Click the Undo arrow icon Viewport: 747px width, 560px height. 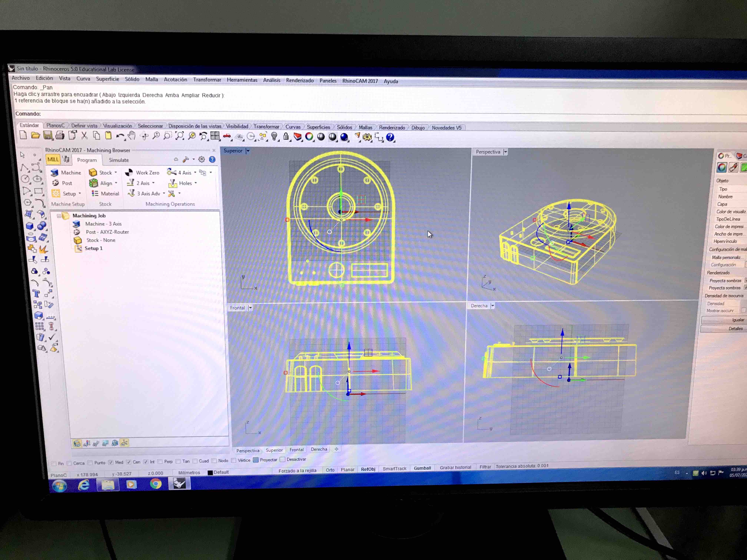[120, 136]
